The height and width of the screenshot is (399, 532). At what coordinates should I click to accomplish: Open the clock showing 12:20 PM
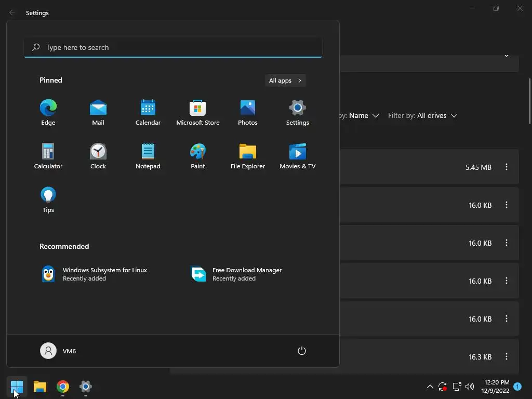(x=495, y=387)
